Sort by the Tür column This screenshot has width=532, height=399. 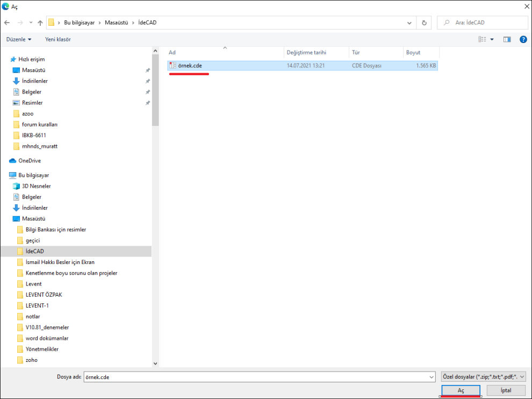tap(376, 53)
